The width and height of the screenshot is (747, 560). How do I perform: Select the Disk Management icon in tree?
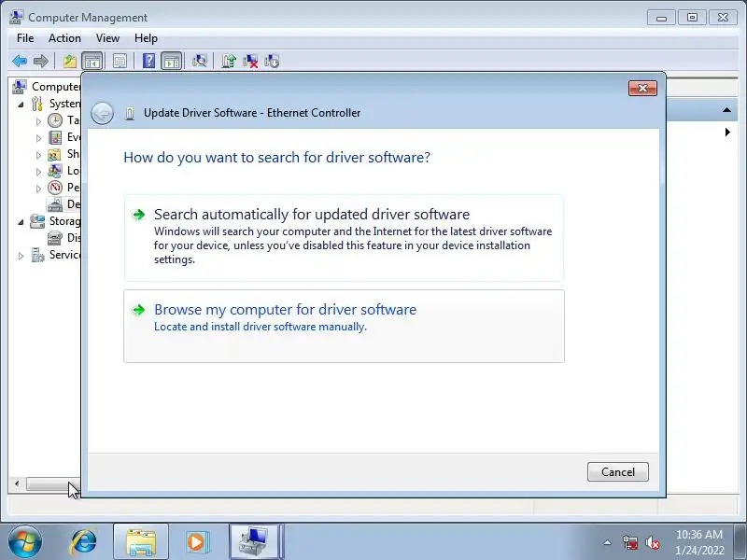55,238
